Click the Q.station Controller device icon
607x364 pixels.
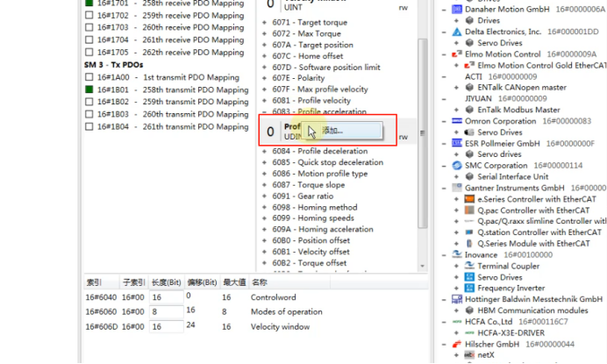(469, 232)
